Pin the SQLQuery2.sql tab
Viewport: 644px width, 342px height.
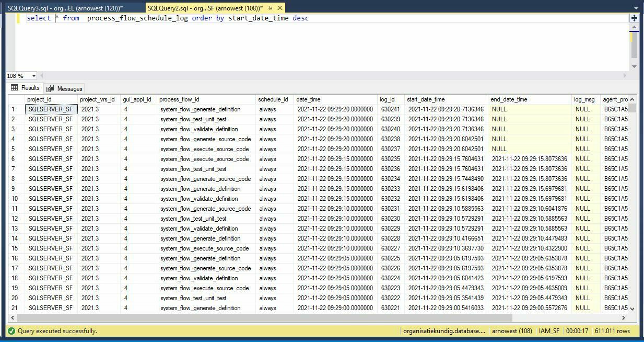[x=270, y=8]
